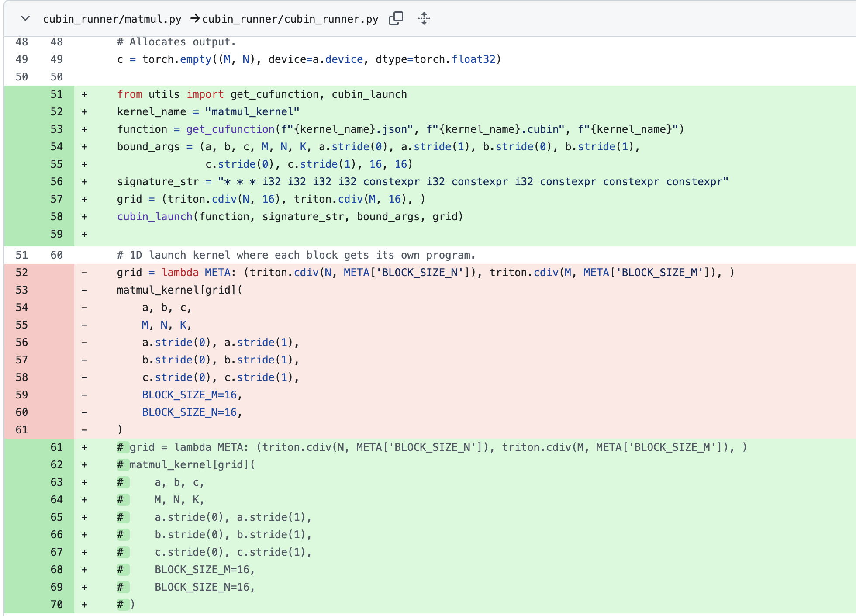856x616 pixels.
Task: Click plus marker on added line 70
Action: (x=84, y=605)
